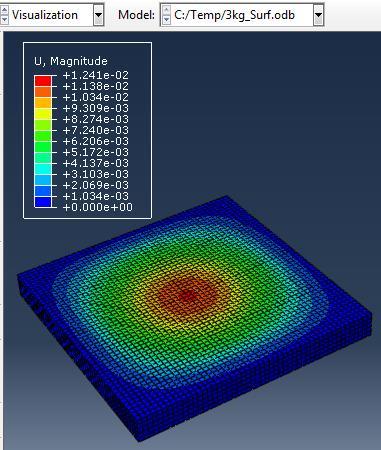Click the +0.000e+00 minimum legend value
Viewport: 381px width, 450px height.
[x=98, y=207]
